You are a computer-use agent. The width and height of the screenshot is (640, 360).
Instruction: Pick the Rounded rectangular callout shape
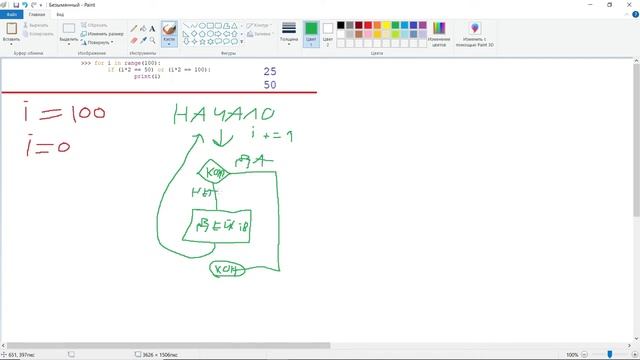tap(218, 42)
